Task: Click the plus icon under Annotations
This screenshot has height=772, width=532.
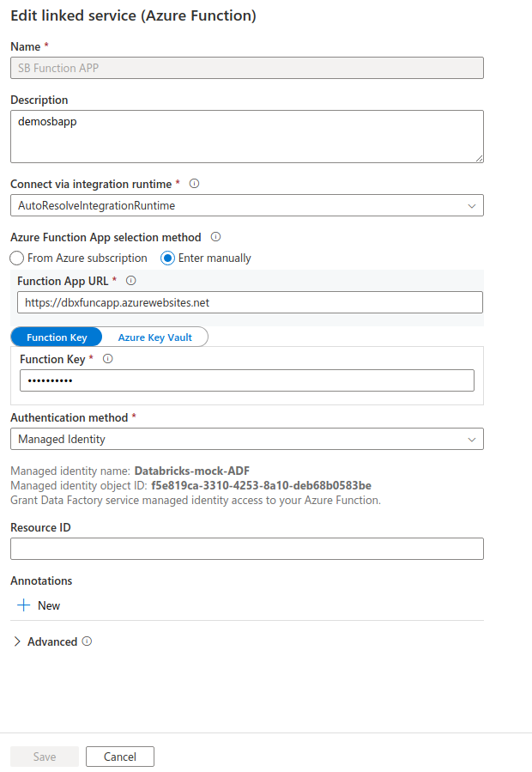Action: tap(24, 605)
